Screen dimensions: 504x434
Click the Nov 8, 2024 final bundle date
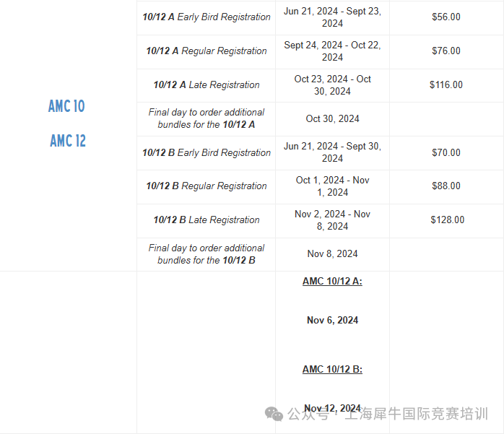(332, 254)
